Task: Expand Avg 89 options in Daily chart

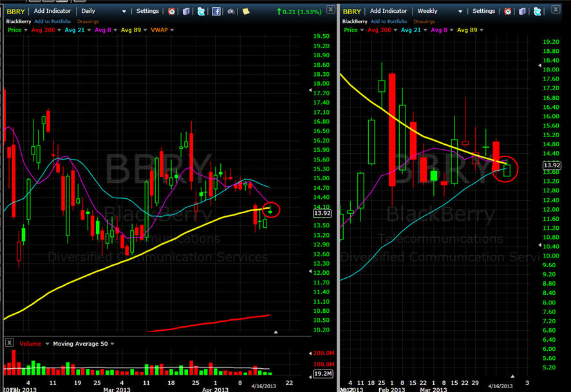Action: point(145,30)
